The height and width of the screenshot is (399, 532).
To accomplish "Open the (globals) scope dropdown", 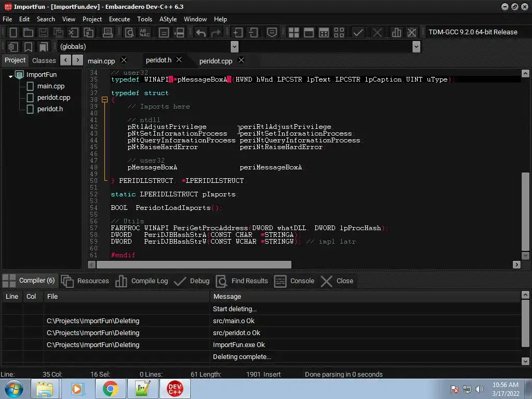I will pyautogui.click(x=234, y=46).
